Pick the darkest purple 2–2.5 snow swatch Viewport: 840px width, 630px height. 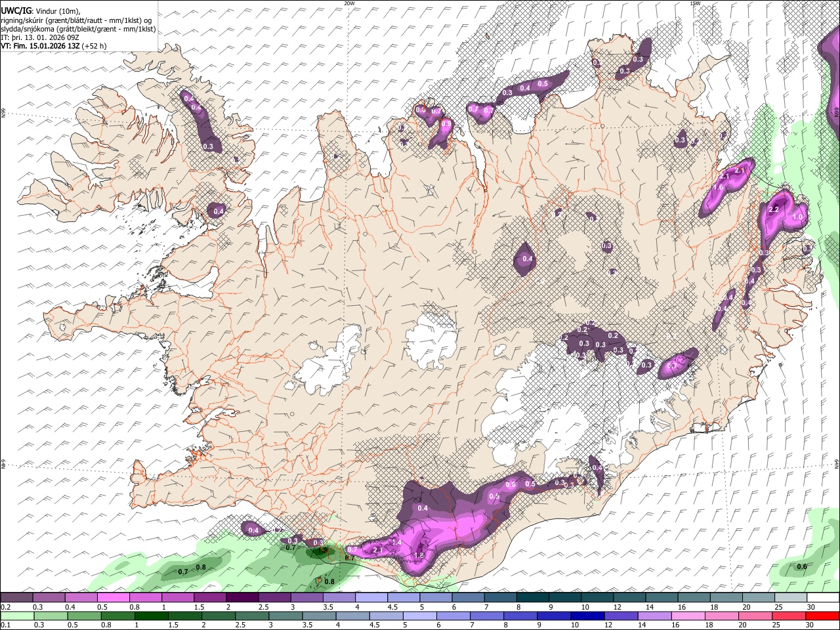[x=243, y=597]
